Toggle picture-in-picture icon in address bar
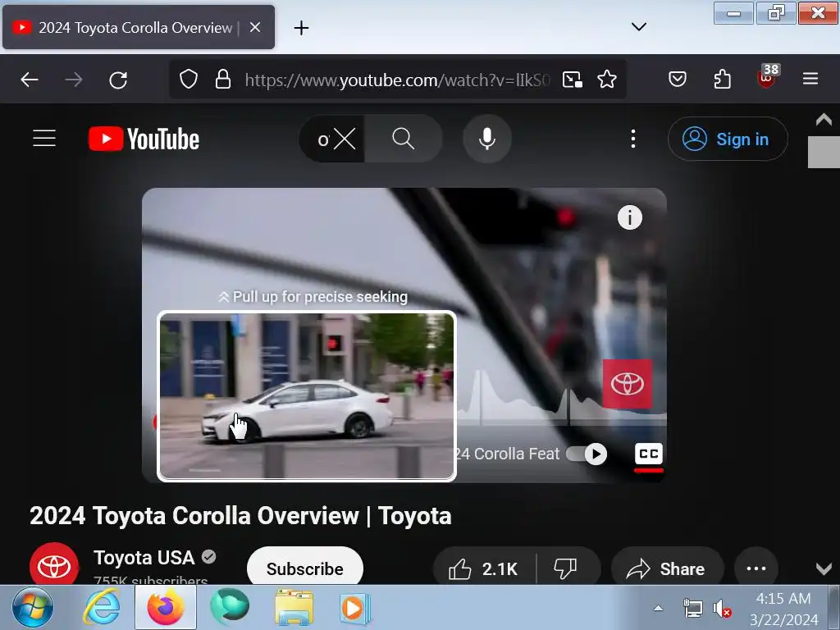This screenshot has height=630, width=840. (x=572, y=80)
